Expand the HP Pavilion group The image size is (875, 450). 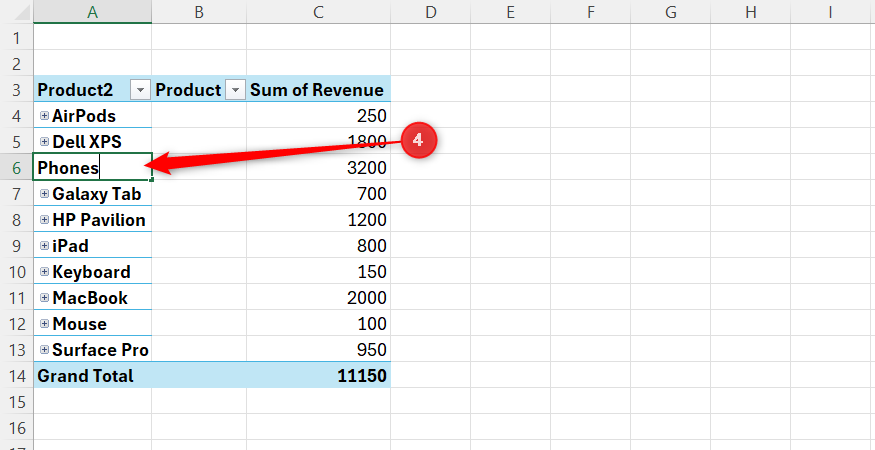45,220
